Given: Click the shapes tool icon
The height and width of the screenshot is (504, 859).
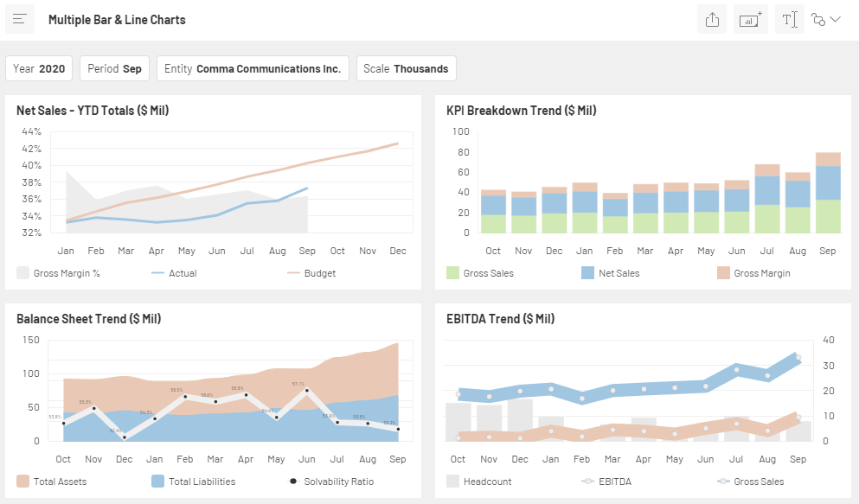Looking at the screenshot, I should click(818, 20).
